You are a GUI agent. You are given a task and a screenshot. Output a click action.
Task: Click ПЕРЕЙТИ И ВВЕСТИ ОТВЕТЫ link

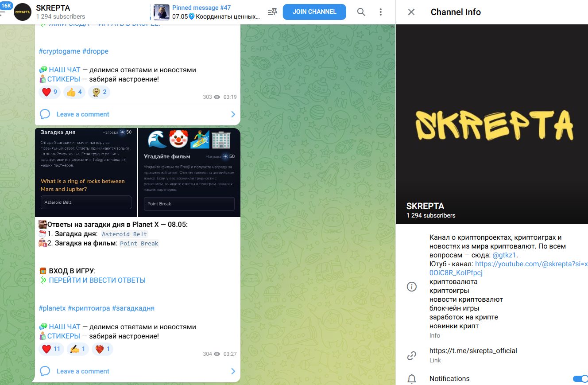tap(97, 280)
